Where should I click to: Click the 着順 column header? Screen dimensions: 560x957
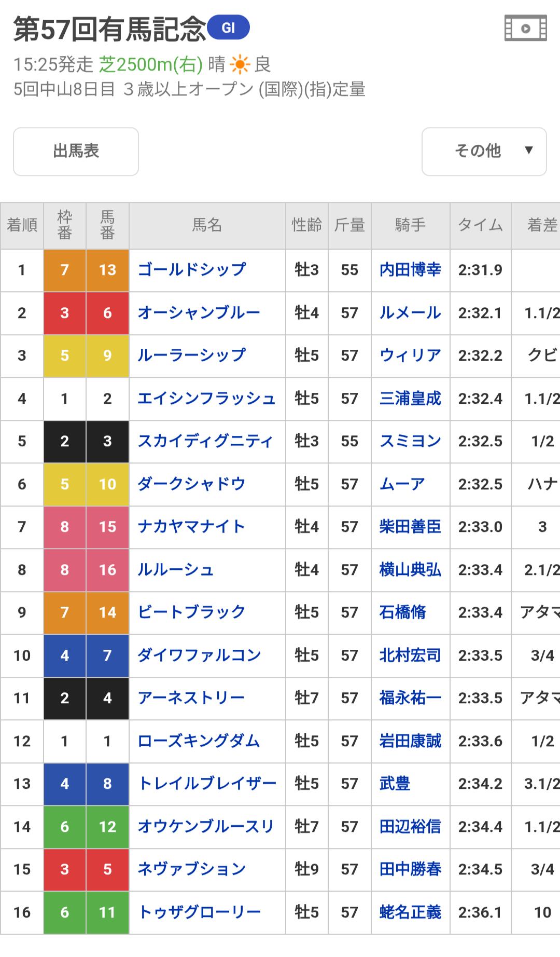pyautogui.click(x=22, y=225)
